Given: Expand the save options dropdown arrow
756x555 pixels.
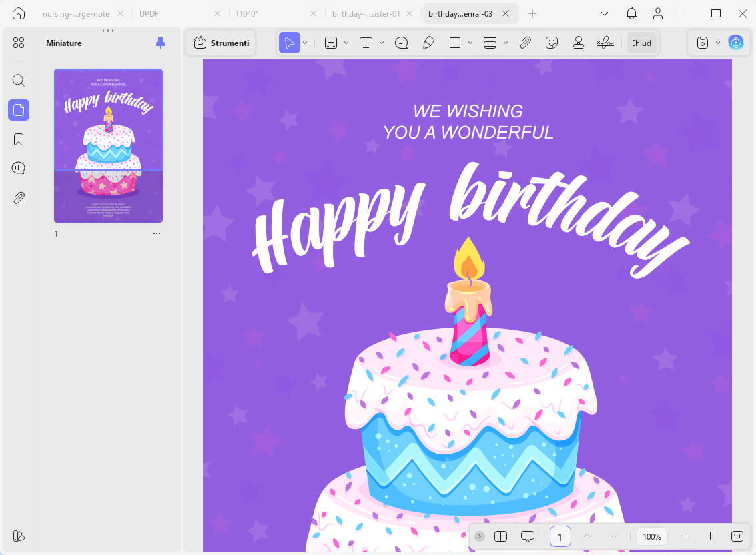Looking at the screenshot, I should pos(717,43).
